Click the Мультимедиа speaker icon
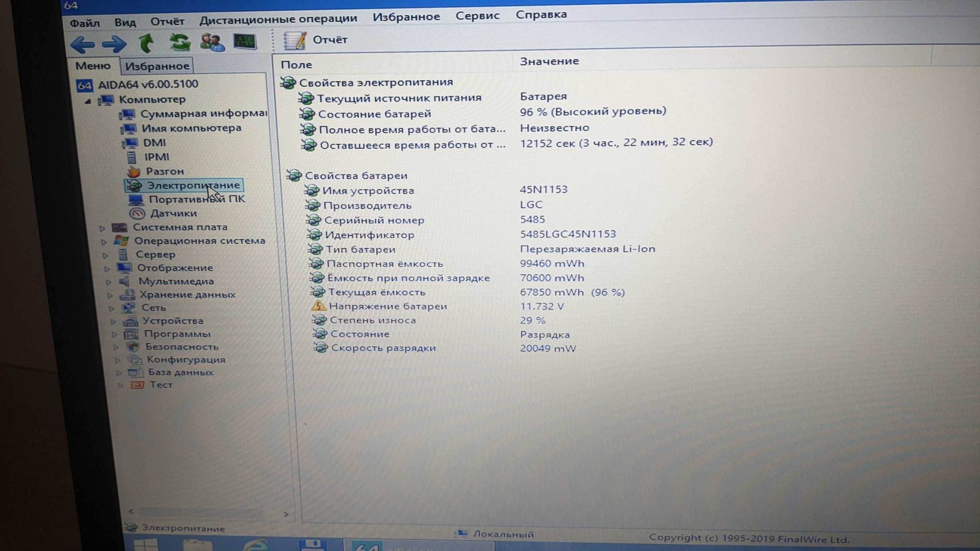The image size is (980, 551). point(125,281)
